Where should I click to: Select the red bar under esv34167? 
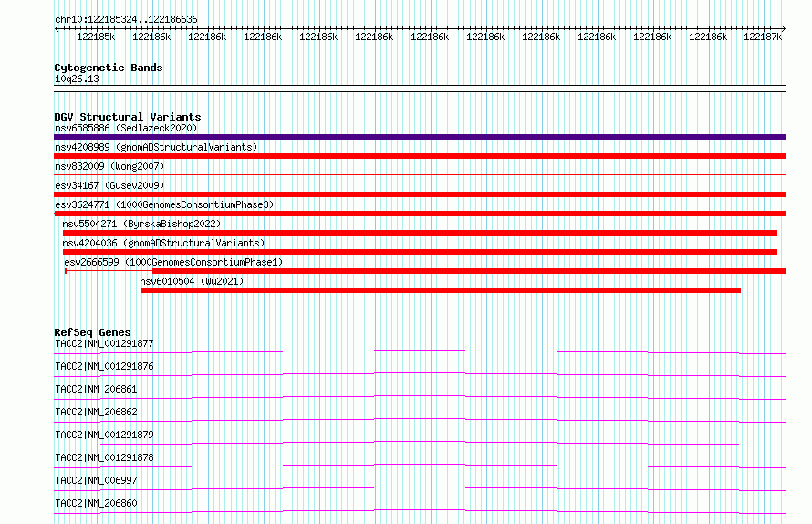coord(420,194)
